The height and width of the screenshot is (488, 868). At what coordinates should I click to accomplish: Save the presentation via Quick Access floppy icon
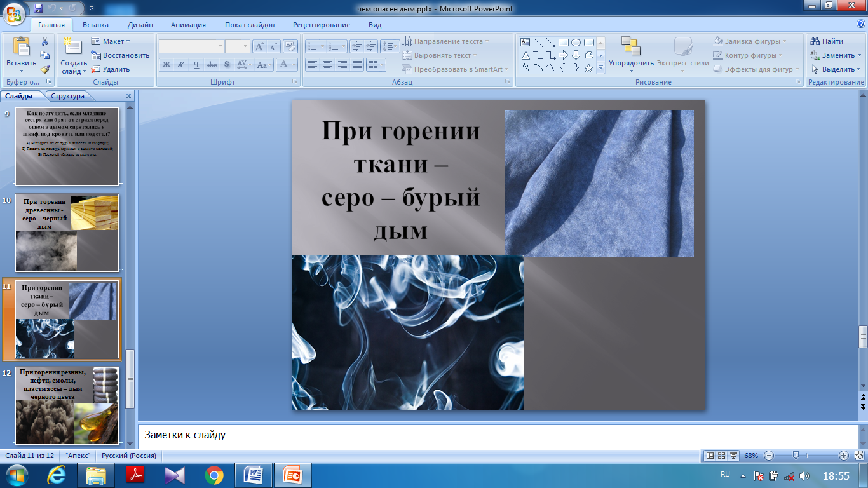click(x=39, y=8)
